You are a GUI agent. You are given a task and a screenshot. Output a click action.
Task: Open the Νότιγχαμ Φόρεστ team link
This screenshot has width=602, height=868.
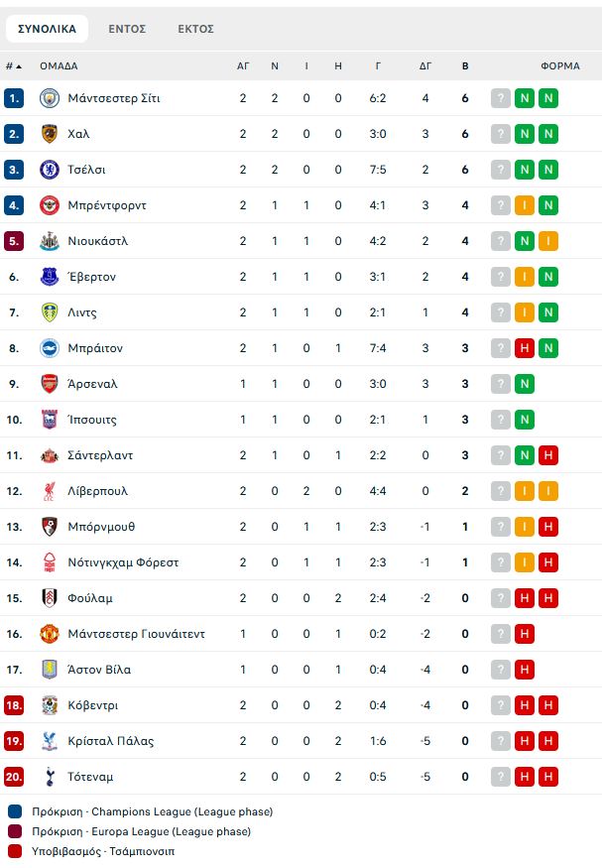pos(123,562)
